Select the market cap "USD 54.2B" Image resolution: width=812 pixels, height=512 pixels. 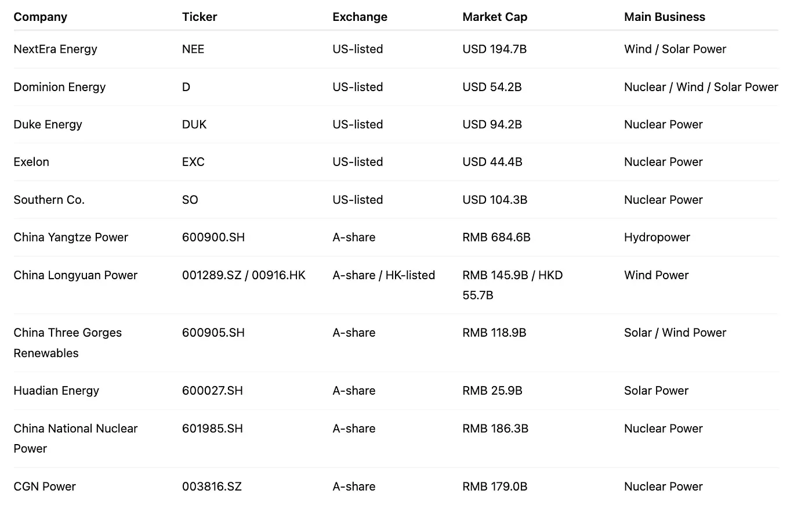[492, 87]
